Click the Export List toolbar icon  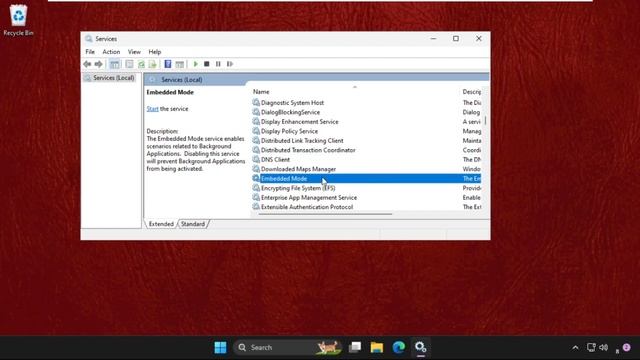tap(153, 64)
